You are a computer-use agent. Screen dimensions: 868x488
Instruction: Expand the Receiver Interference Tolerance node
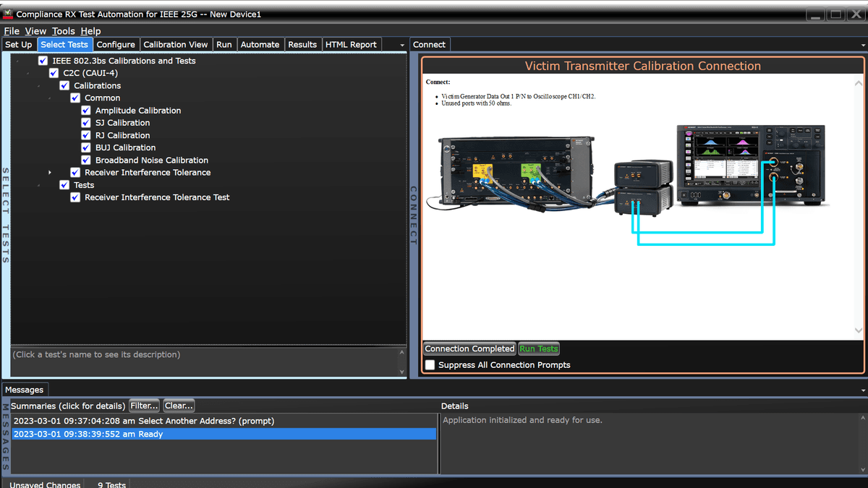[49, 172]
